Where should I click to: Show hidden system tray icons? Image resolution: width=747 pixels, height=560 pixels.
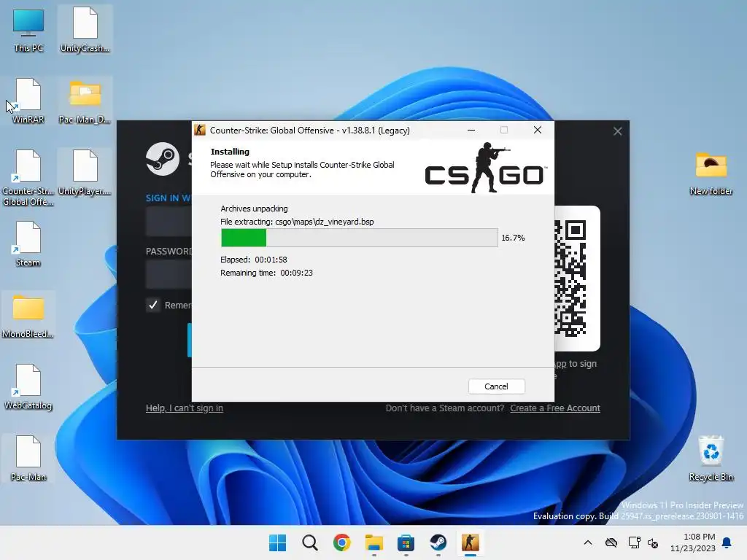(588, 542)
